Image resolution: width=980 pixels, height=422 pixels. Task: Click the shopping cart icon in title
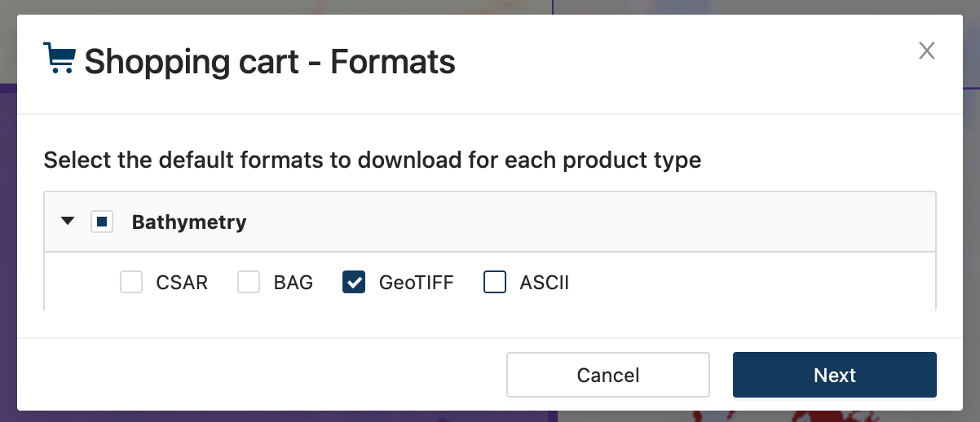tap(59, 59)
